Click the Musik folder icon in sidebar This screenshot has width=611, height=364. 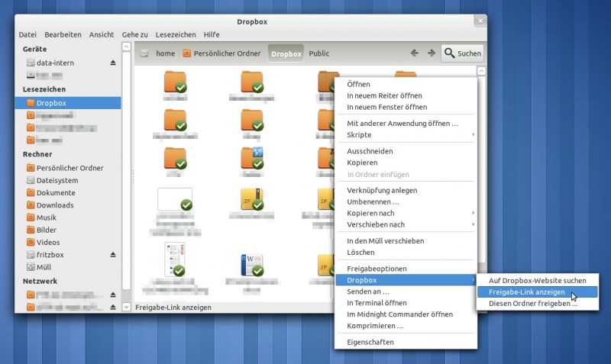click(x=31, y=217)
